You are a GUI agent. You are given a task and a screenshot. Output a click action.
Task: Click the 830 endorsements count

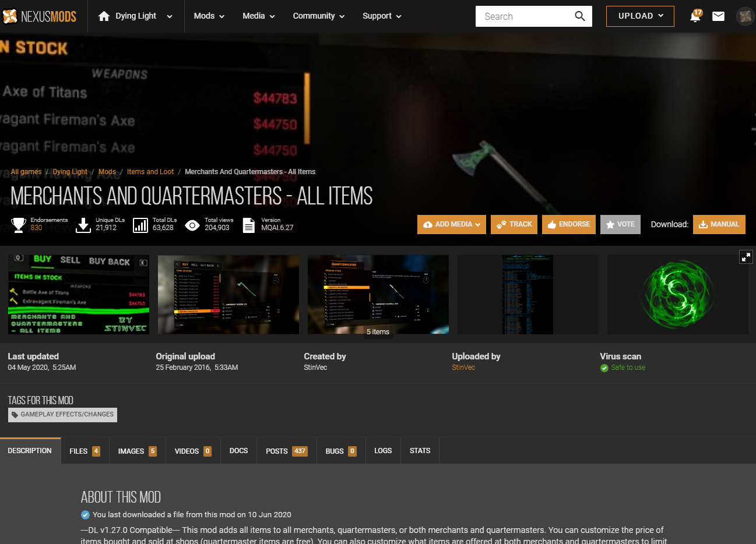(x=36, y=228)
